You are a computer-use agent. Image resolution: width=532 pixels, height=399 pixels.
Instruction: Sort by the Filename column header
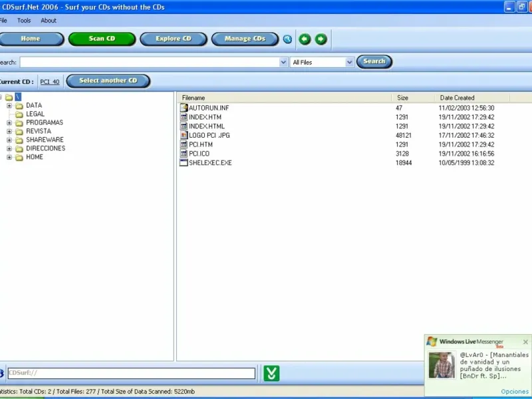[285, 98]
